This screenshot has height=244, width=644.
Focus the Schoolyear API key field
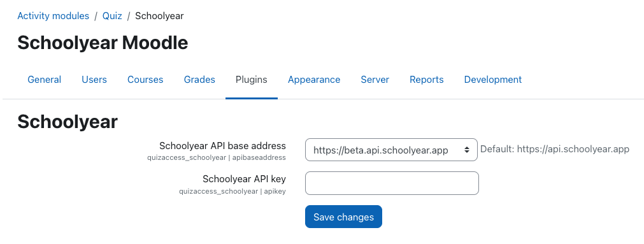pos(392,183)
